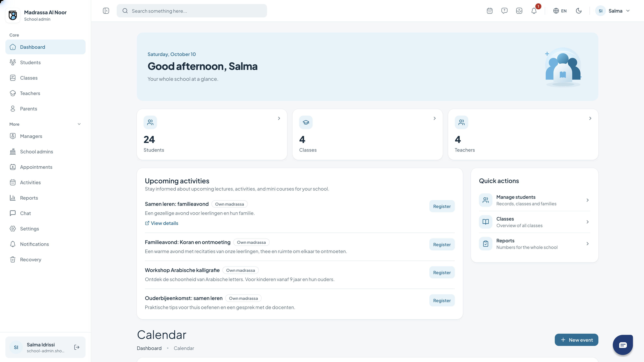The image size is (644, 362).
Task: Open the 4 Teachers card arrow
Action: [590, 118]
